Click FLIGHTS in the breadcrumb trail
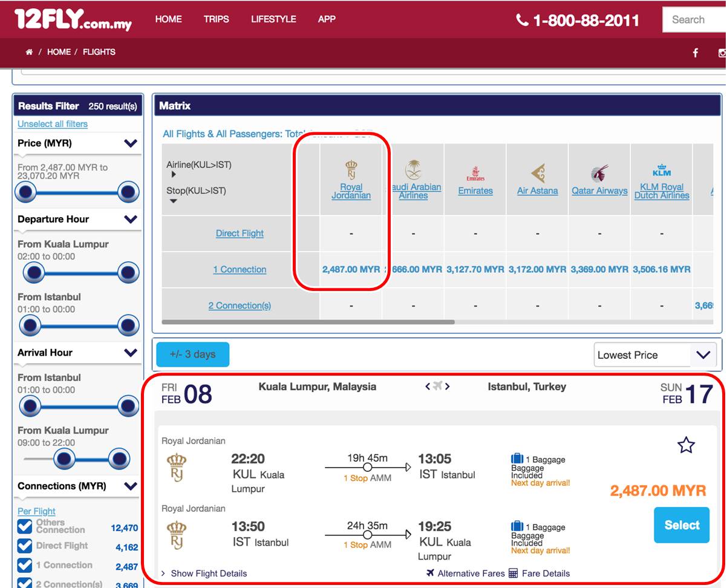The height and width of the screenshot is (588, 727). click(99, 52)
